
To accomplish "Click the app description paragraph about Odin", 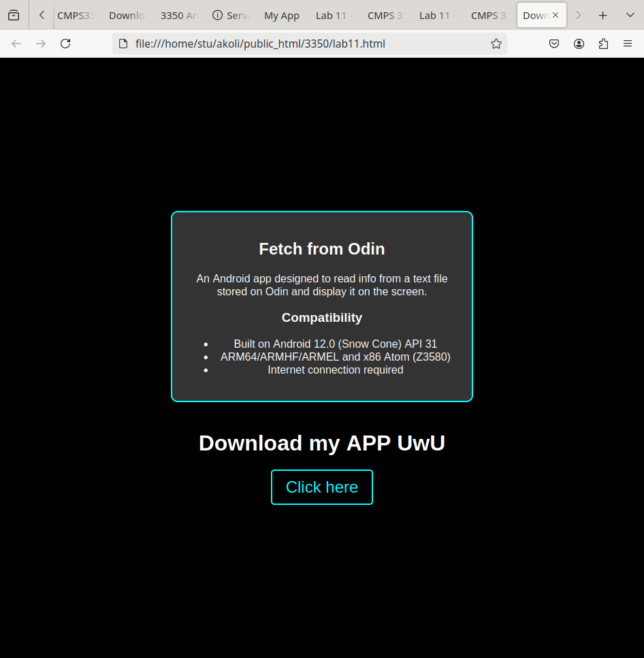I will (x=322, y=285).
